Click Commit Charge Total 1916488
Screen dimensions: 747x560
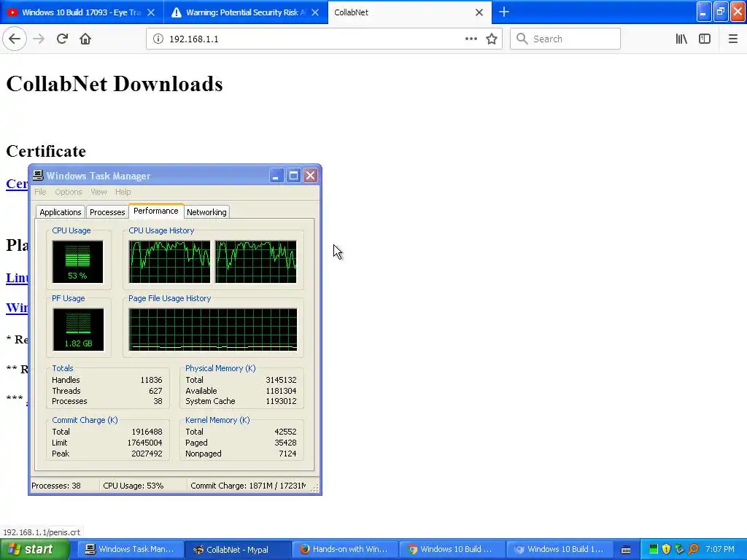click(x=147, y=432)
